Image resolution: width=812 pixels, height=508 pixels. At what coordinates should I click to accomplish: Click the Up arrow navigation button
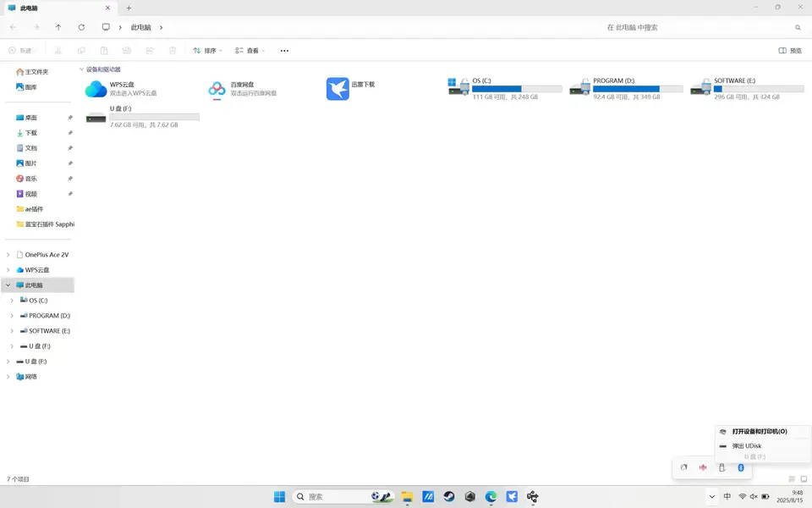point(58,27)
